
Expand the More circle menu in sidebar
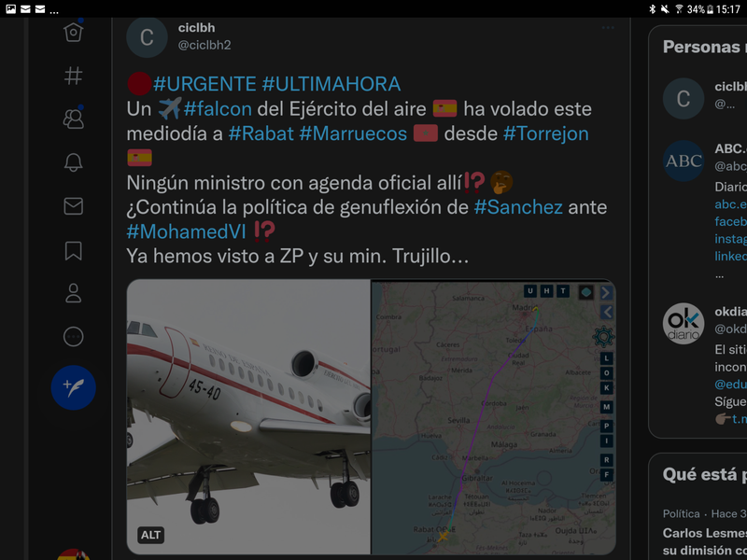pos(74,337)
